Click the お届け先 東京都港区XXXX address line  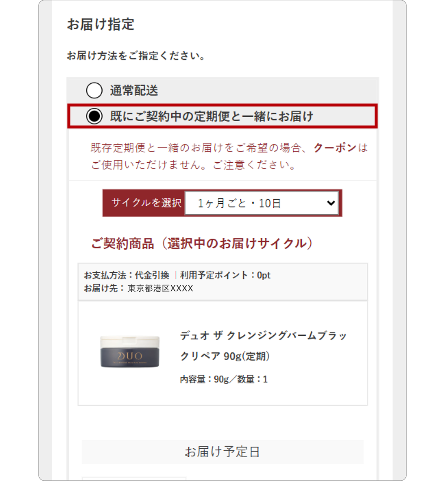coord(138,288)
